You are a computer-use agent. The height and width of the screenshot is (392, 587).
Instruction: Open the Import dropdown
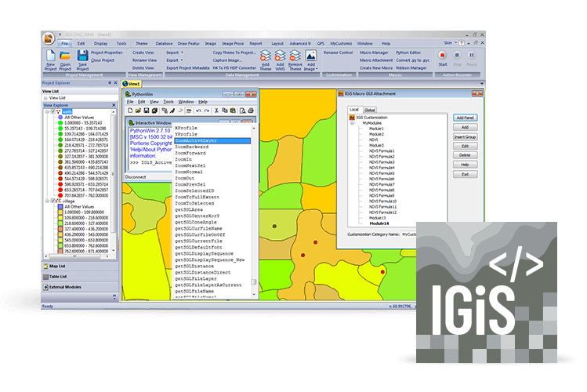pyautogui.click(x=175, y=53)
